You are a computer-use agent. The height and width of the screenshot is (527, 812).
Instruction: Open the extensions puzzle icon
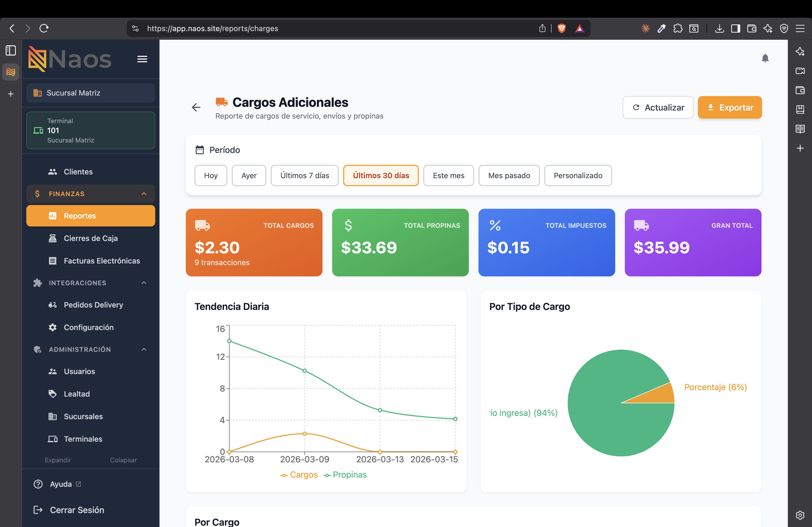click(677, 28)
